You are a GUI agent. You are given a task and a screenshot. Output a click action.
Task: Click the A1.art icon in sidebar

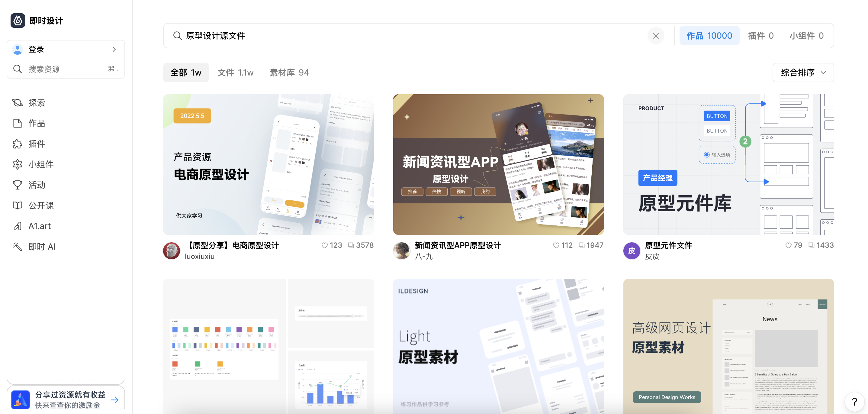(x=18, y=226)
